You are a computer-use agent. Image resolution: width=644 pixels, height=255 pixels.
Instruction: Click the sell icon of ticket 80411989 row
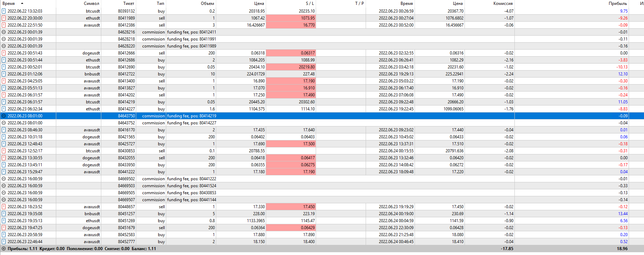coord(4,18)
